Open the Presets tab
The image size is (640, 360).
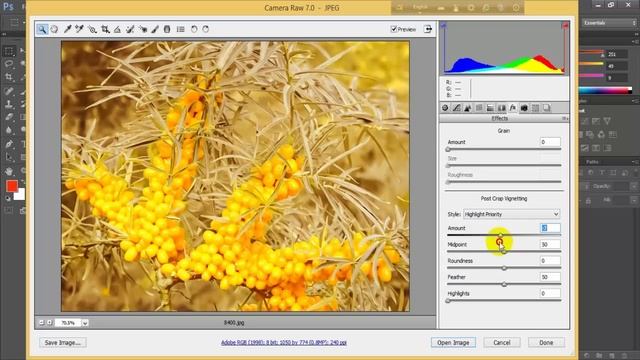pyautogui.click(x=535, y=108)
